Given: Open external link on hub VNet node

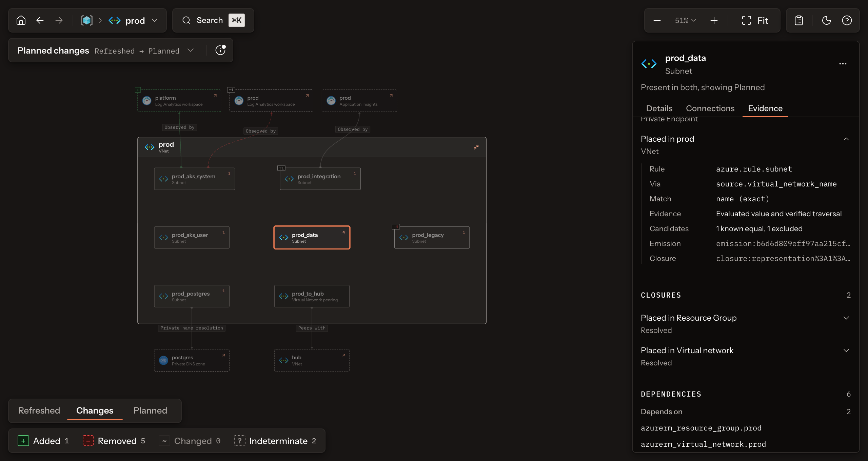Looking at the screenshot, I should tap(344, 355).
